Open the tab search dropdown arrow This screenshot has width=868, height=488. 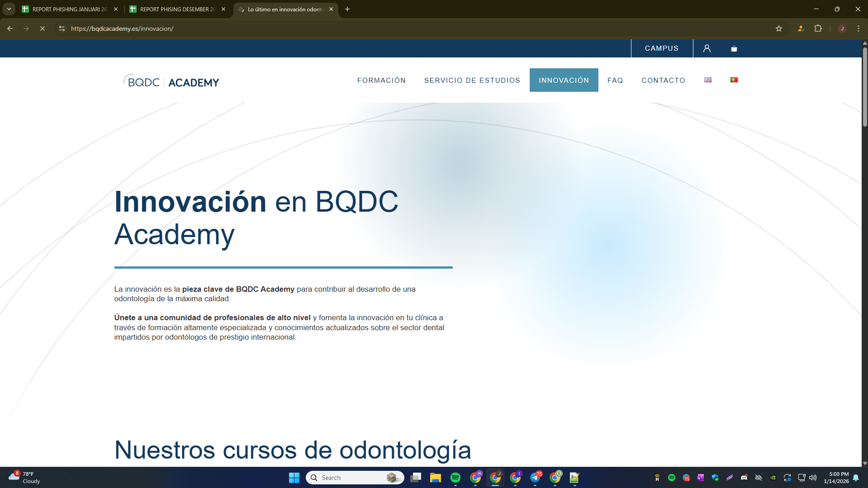[9, 9]
